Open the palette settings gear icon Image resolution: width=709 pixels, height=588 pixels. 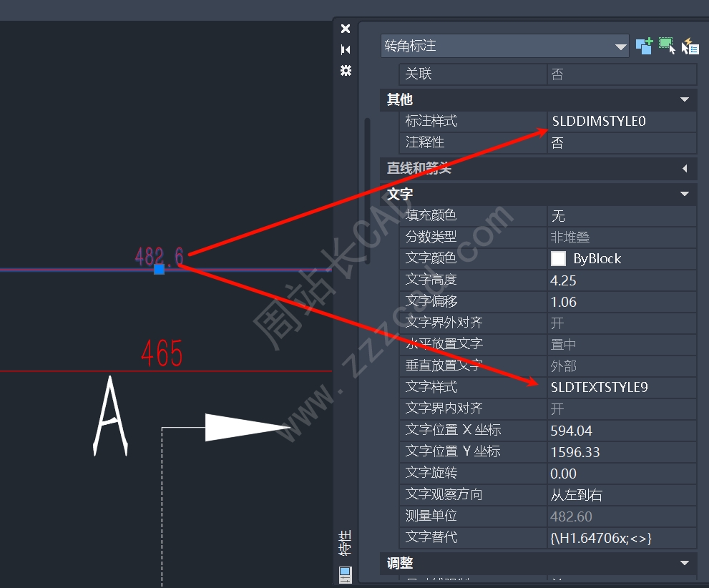click(x=346, y=70)
